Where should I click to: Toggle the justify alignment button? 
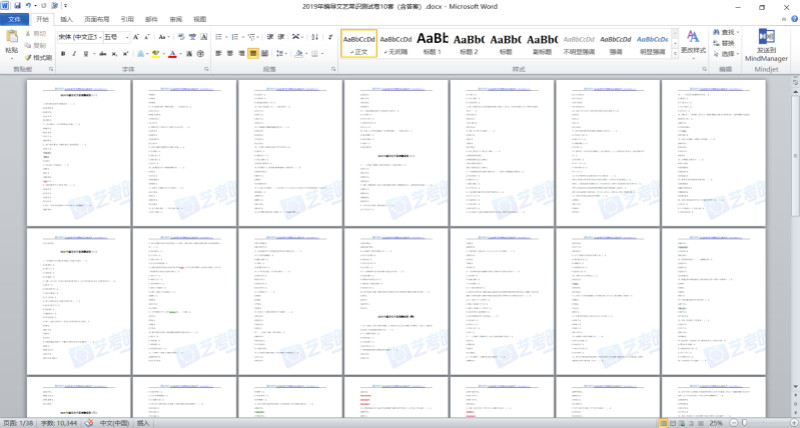pyautogui.click(x=254, y=52)
